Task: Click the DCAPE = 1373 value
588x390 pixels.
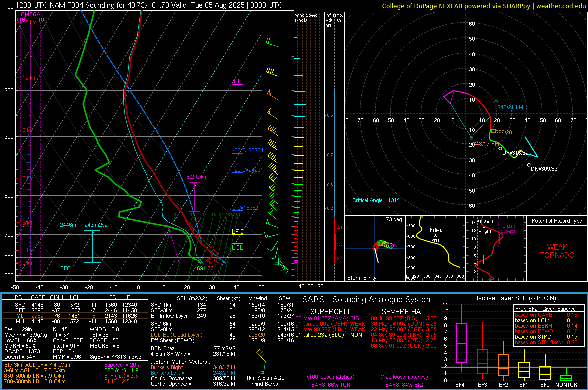Action: click(22, 351)
